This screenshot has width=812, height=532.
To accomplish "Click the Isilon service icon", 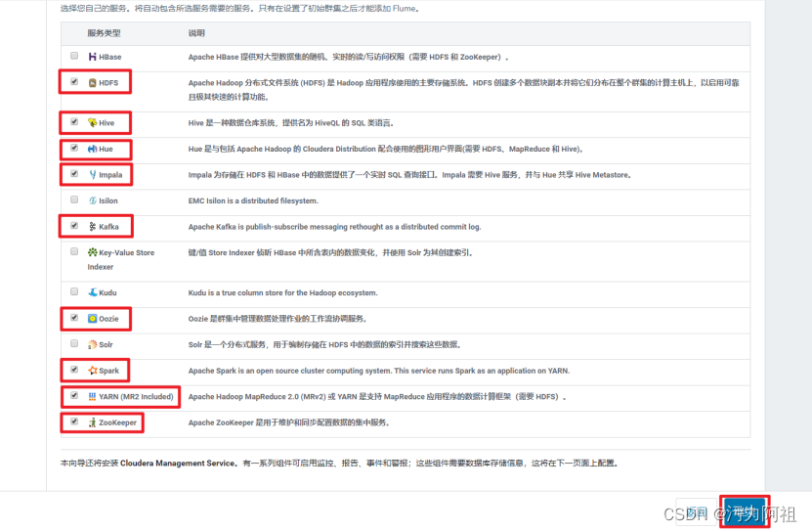I will [x=92, y=200].
